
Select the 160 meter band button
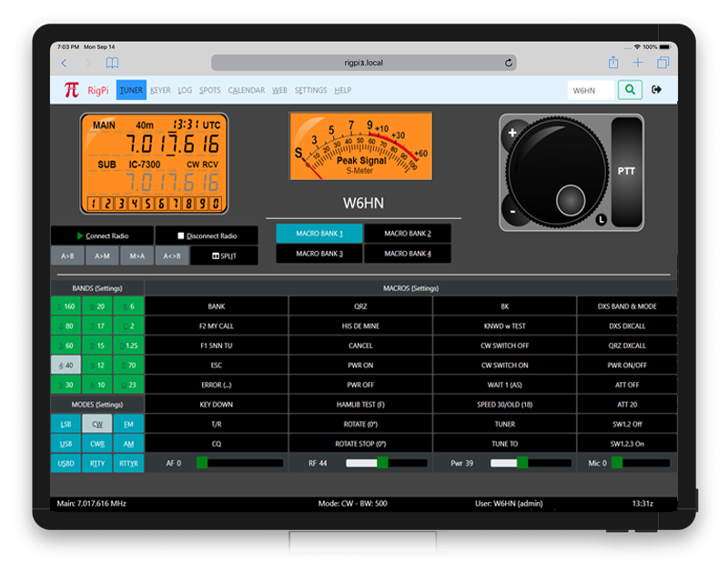(x=66, y=306)
